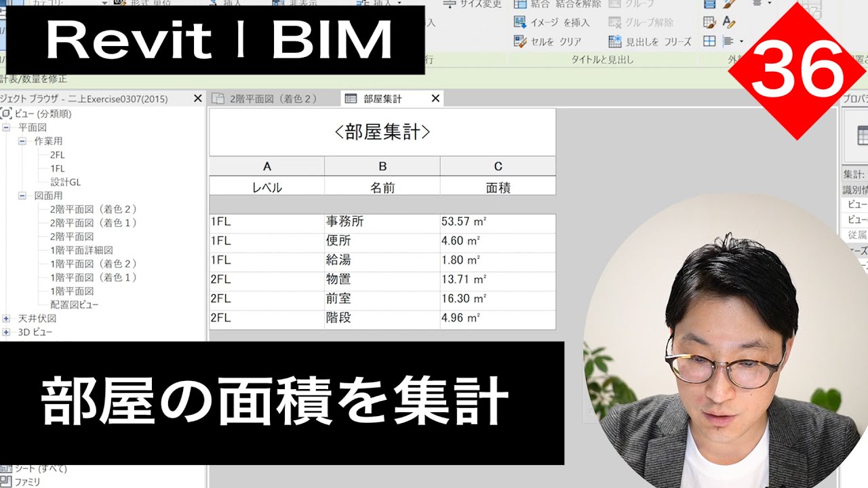
Task: Collapse the 平面図 tree node
Action: 6,127
